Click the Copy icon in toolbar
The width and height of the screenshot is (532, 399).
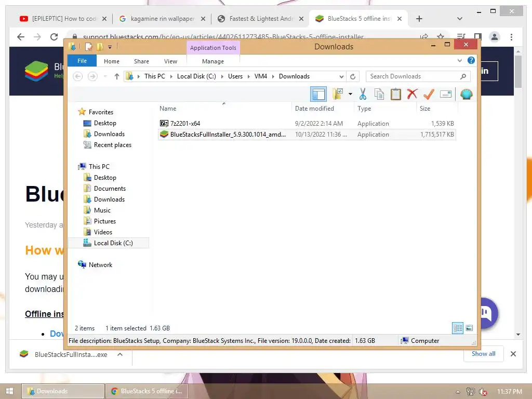coord(379,94)
